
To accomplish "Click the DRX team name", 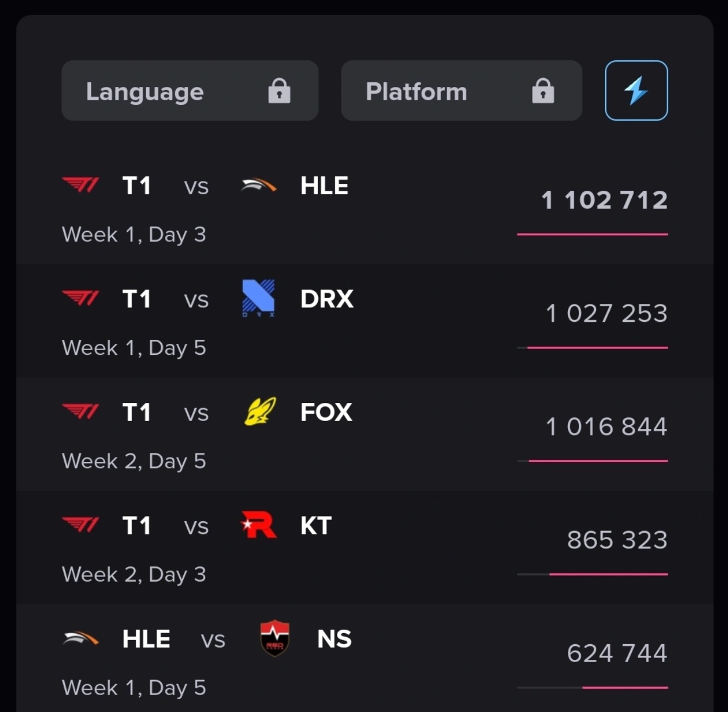I will [327, 299].
